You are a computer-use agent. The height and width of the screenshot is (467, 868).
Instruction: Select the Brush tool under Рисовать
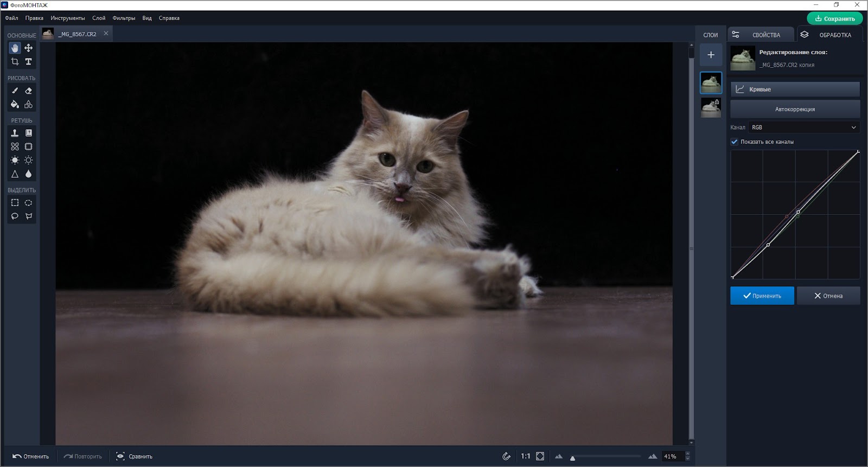[x=15, y=91]
